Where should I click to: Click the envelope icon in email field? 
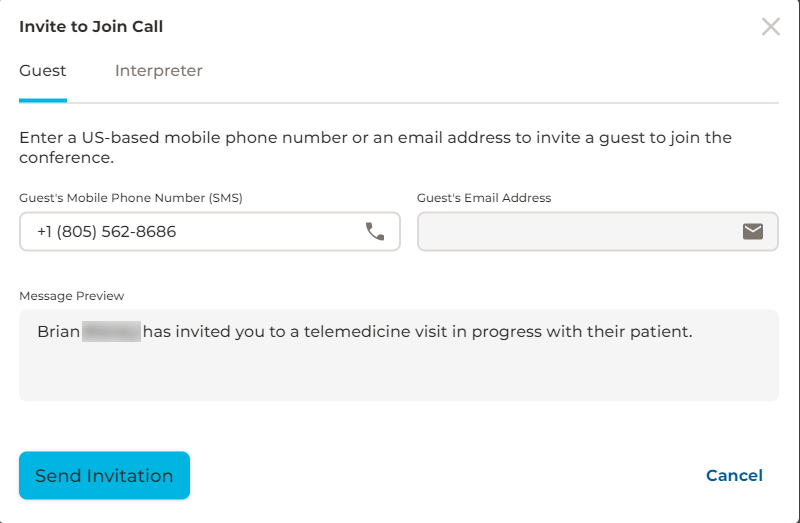(753, 232)
